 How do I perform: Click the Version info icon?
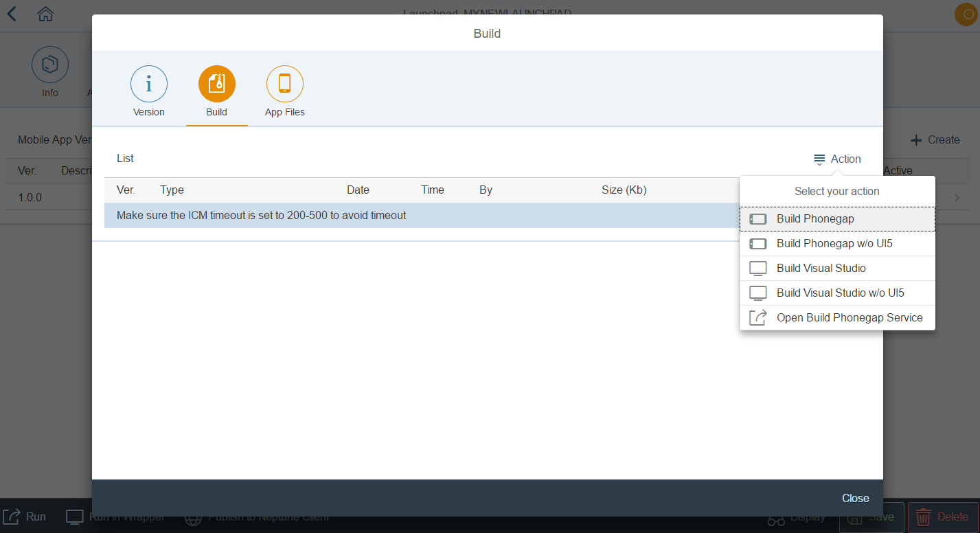pos(148,84)
